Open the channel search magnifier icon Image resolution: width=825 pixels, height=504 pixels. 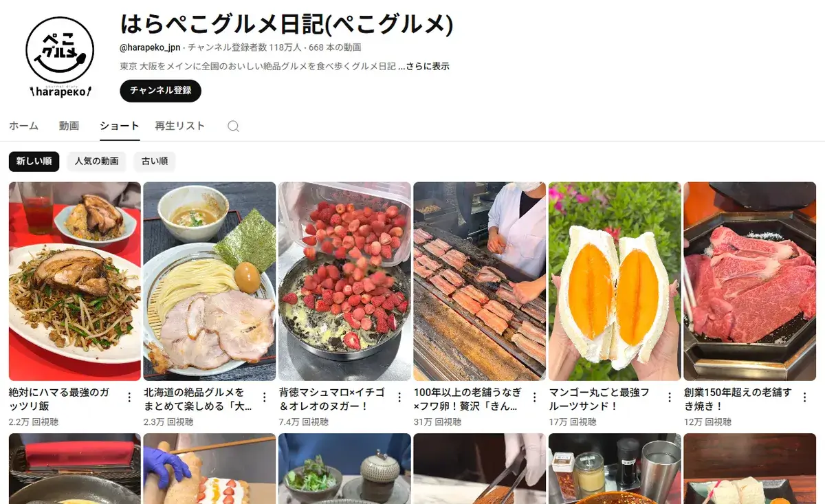tap(234, 126)
